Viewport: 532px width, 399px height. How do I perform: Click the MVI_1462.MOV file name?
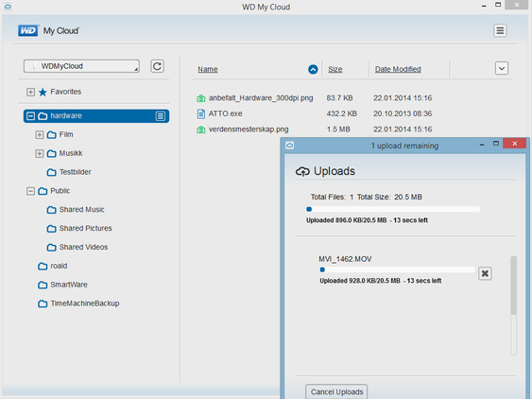coord(345,259)
